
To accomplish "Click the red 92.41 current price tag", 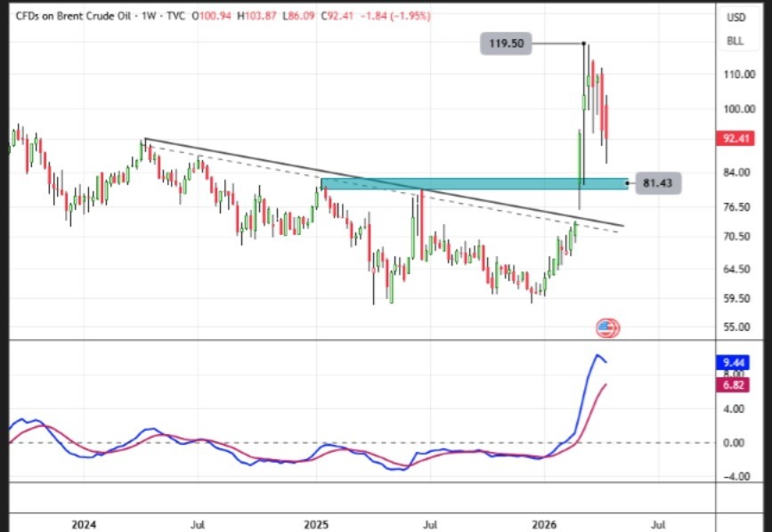I will (x=735, y=138).
